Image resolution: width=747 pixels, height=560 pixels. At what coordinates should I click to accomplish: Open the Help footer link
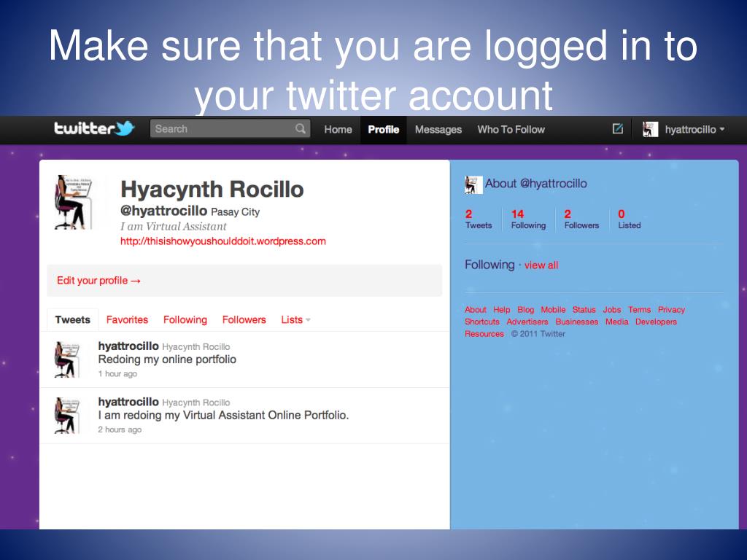point(502,309)
